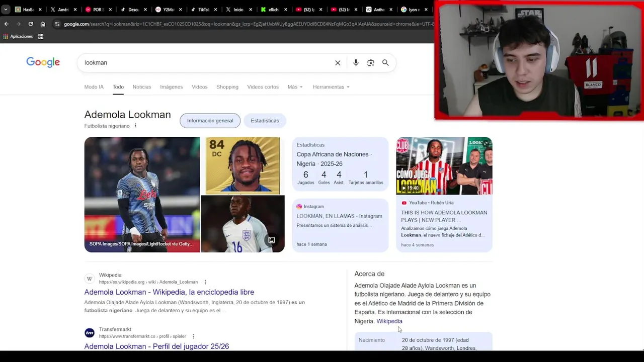
Task: Expand the Herramientas dropdown
Action: (331, 87)
